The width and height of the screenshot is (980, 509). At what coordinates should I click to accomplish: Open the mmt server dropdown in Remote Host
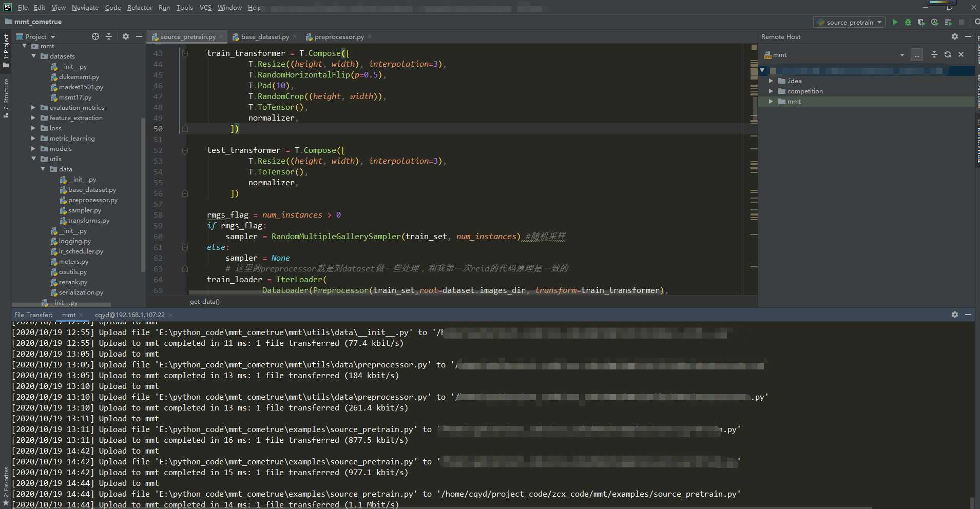tap(902, 55)
